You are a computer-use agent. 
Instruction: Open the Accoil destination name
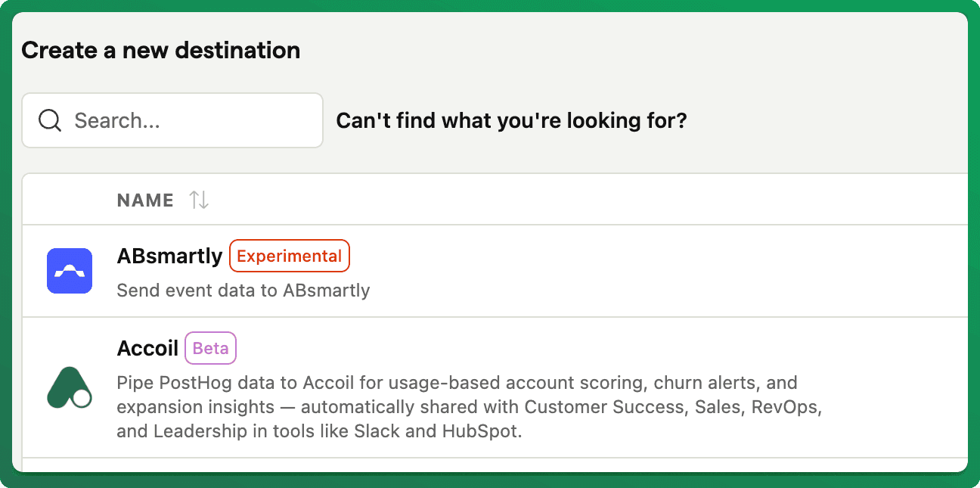click(147, 348)
